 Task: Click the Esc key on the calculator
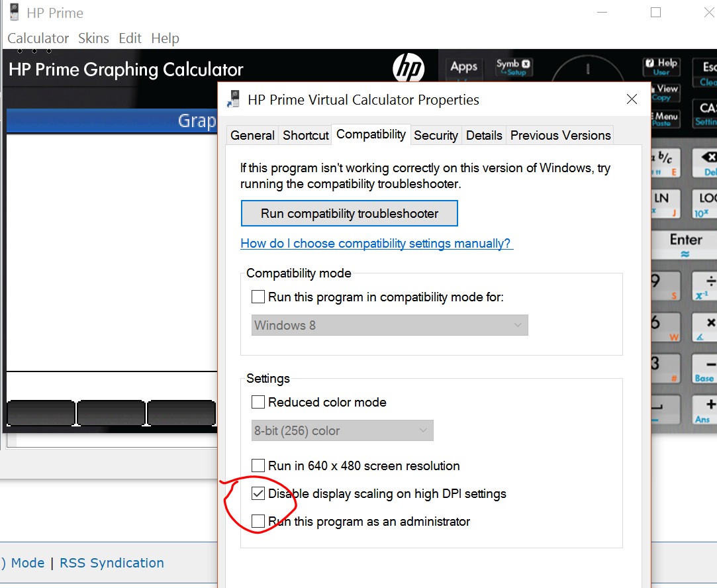click(704, 73)
